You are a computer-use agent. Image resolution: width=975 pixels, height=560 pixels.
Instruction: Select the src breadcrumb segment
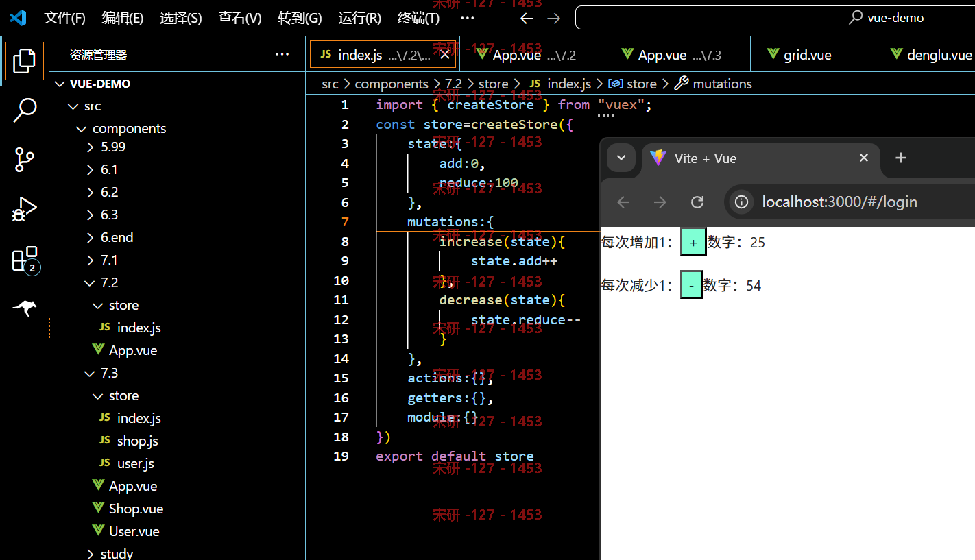pos(330,84)
